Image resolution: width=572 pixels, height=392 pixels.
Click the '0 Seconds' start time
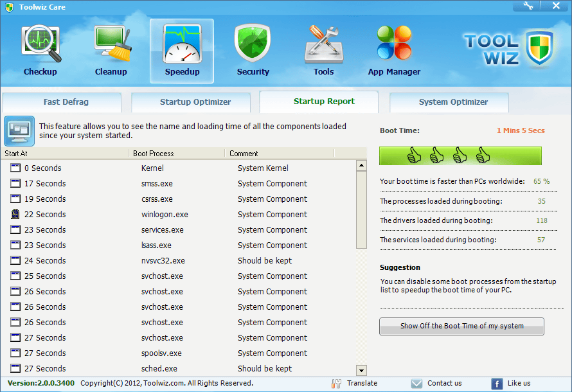(42, 168)
